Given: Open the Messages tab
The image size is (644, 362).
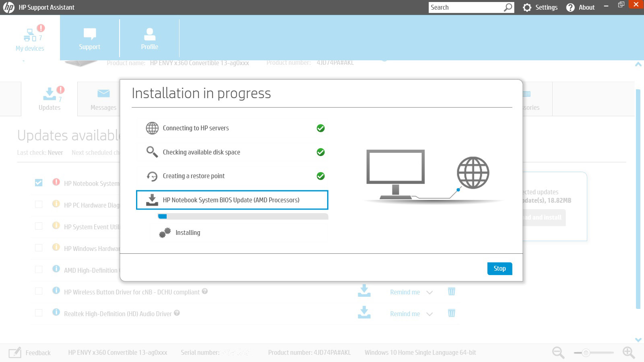Looking at the screenshot, I should 103,99.
